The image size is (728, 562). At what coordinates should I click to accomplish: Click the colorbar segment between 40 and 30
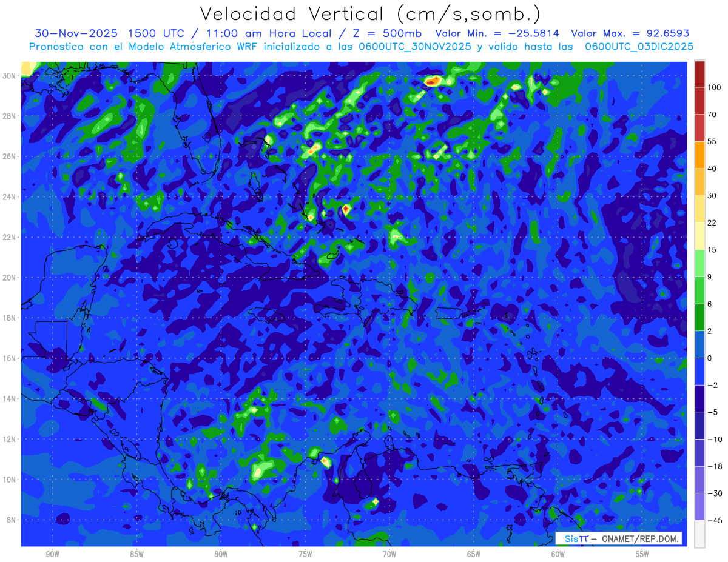click(699, 182)
